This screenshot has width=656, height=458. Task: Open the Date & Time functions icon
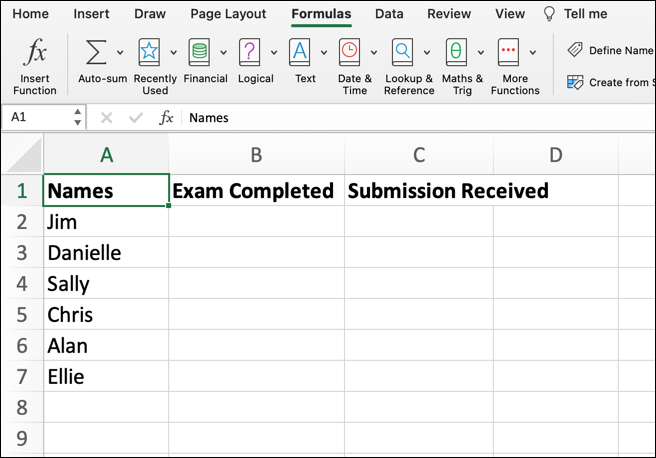pyautogui.click(x=349, y=52)
